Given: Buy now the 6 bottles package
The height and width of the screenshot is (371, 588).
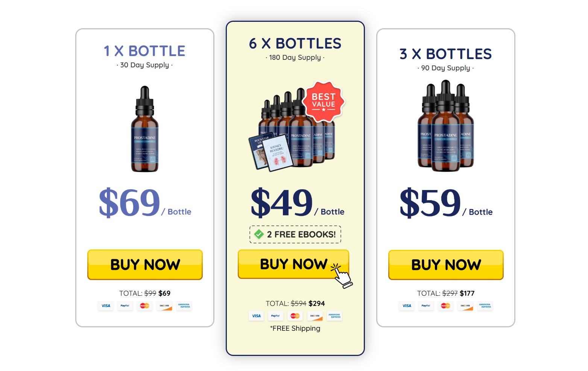Looking at the screenshot, I should [293, 264].
